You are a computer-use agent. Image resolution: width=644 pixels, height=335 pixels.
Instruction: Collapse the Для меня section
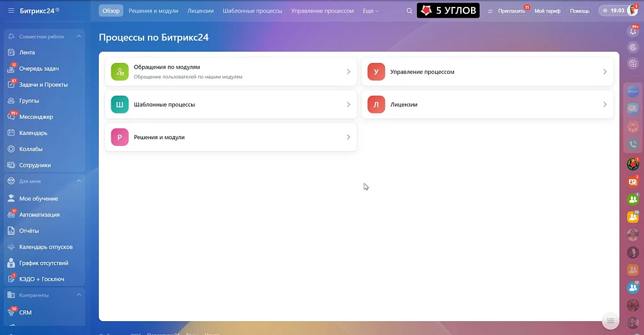79,181
